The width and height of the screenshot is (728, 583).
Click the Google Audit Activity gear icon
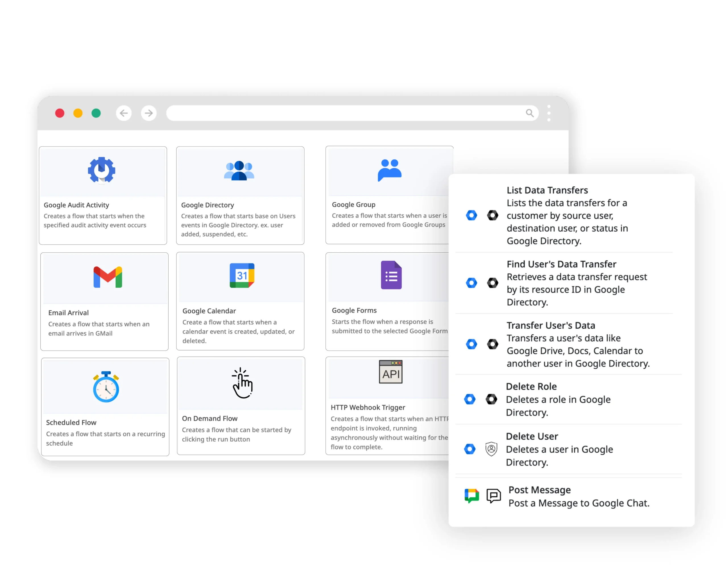click(102, 170)
